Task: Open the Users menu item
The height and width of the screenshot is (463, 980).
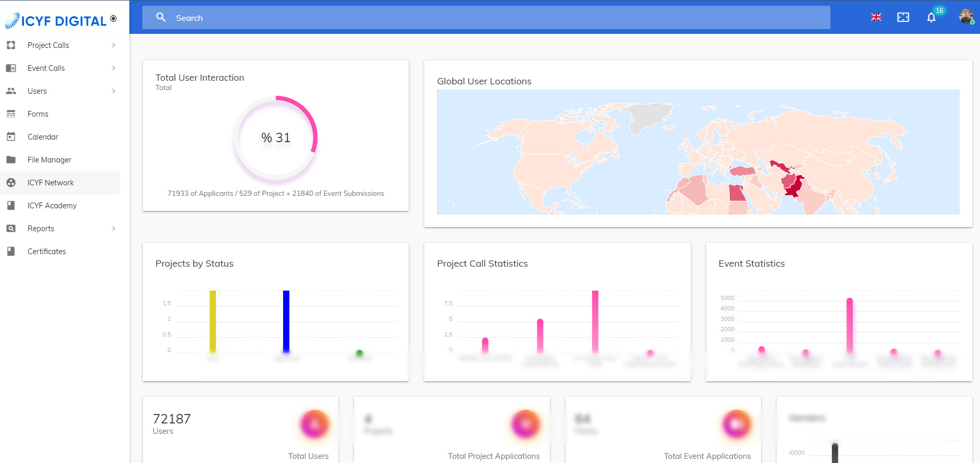Action: [x=60, y=91]
